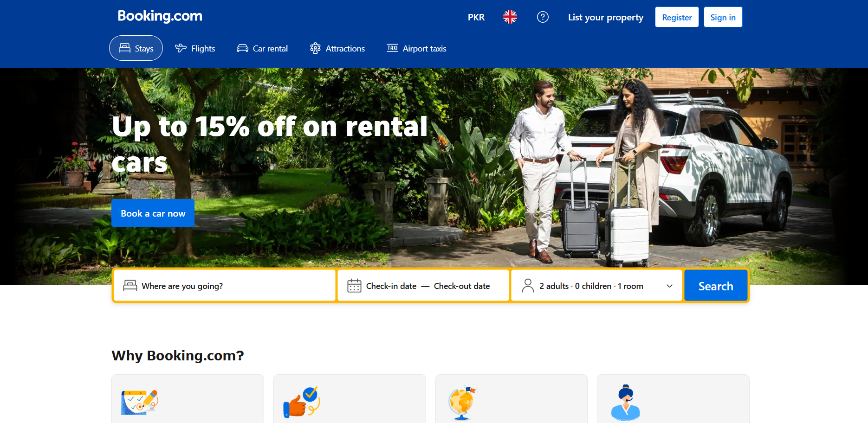Viewport: 868px width, 423px height.
Task: Click the Register button
Action: [677, 17]
